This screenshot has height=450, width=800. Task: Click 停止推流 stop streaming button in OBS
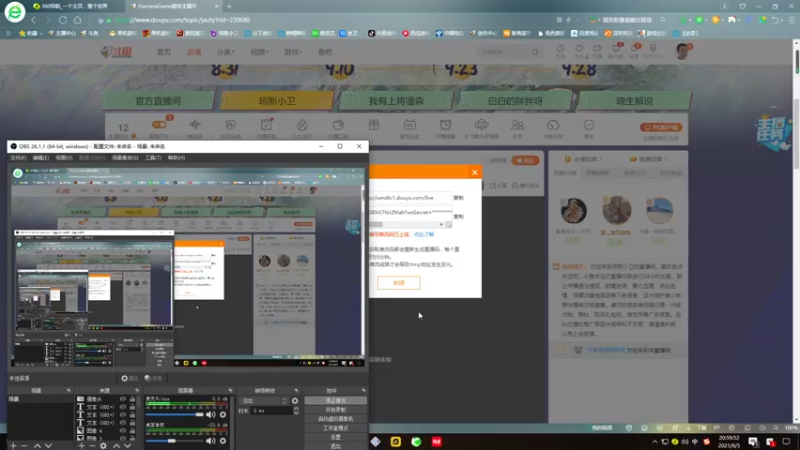point(335,401)
